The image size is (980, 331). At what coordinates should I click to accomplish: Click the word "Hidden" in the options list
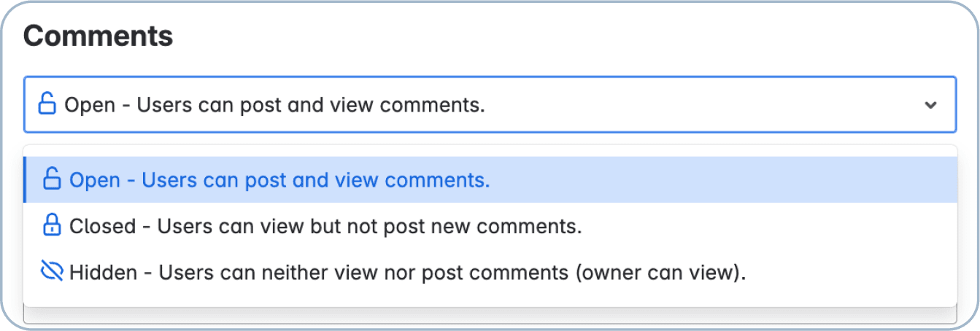(x=103, y=273)
